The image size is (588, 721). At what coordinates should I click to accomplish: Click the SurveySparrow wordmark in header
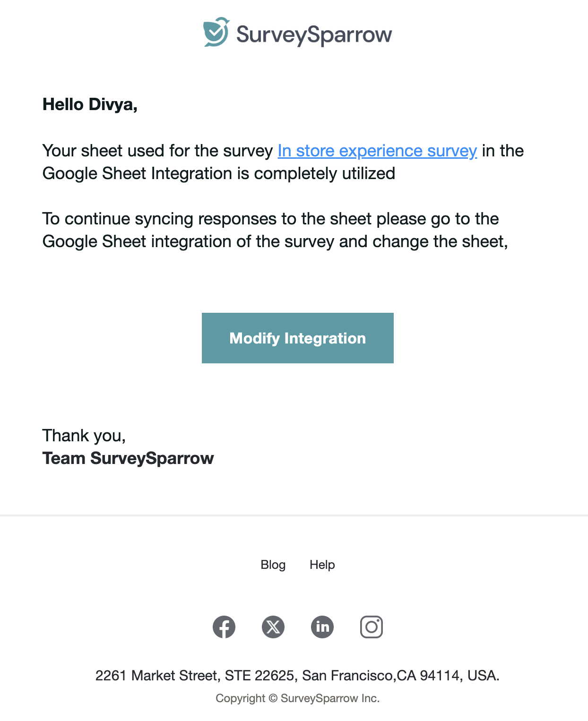tap(314, 35)
